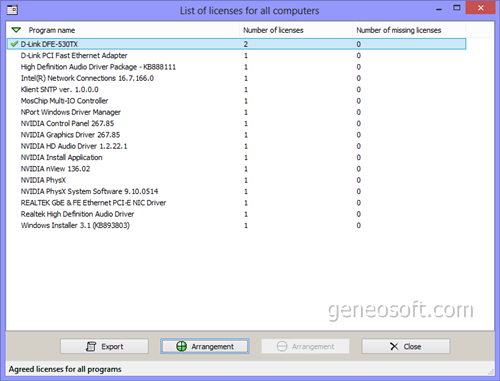This screenshot has width=500, height=381.
Task: Click the green Arrangement button
Action: pos(205,346)
